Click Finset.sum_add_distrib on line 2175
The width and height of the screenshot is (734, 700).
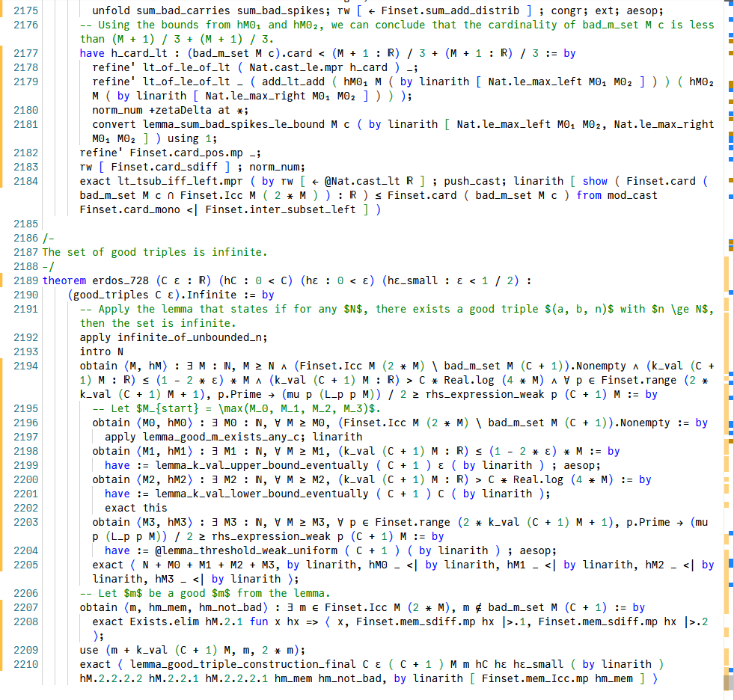[450, 10]
